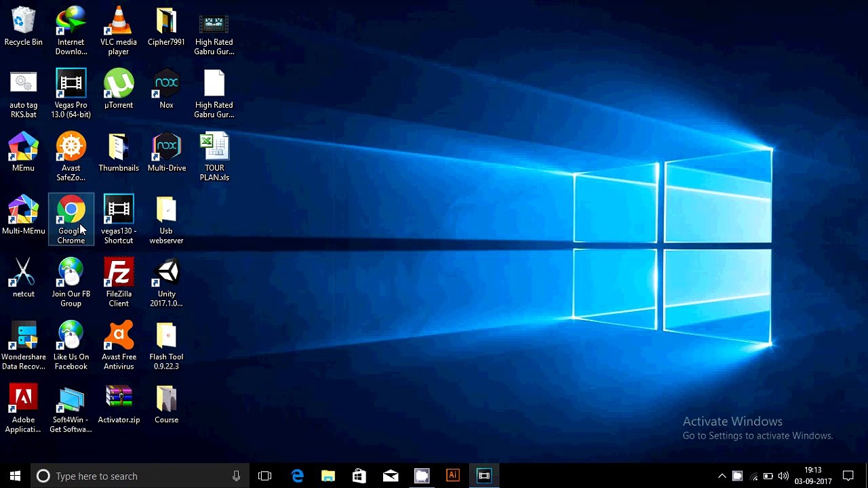Image resolution: width=868 pixels, height=488 pixels.
Task: Select the Recycle Bin desktop icon
Action: point(23,27)
